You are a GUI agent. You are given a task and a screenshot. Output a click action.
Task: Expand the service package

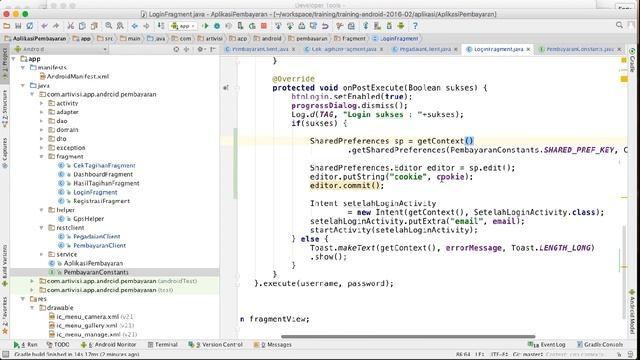tap(42, 254)
